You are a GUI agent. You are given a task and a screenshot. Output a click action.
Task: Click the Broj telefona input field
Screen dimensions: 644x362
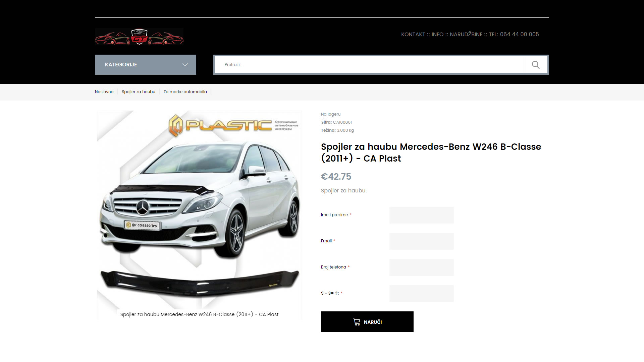(421, 267)
